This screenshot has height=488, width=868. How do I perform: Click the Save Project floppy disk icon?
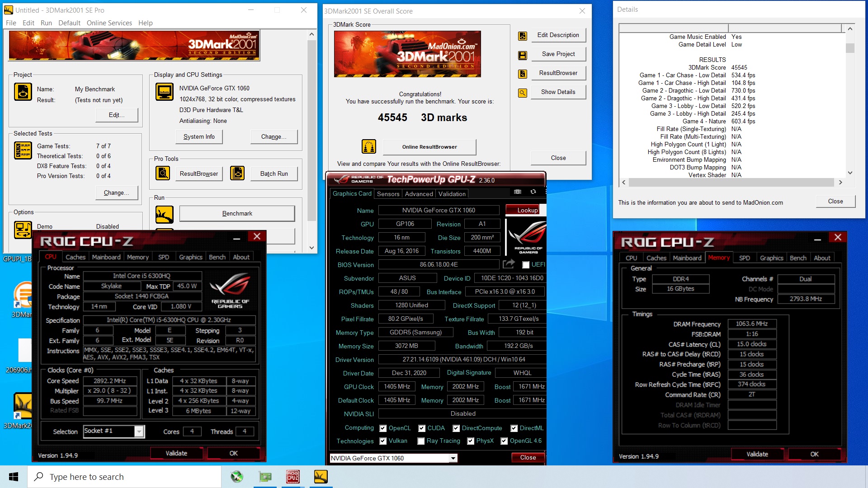[523, 55]
